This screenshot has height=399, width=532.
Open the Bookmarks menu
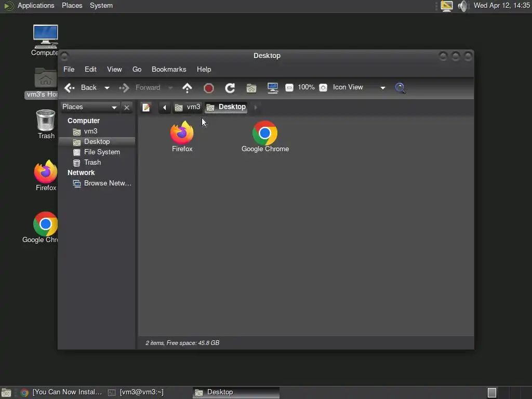pyautogui.click(x=169, y=69)
